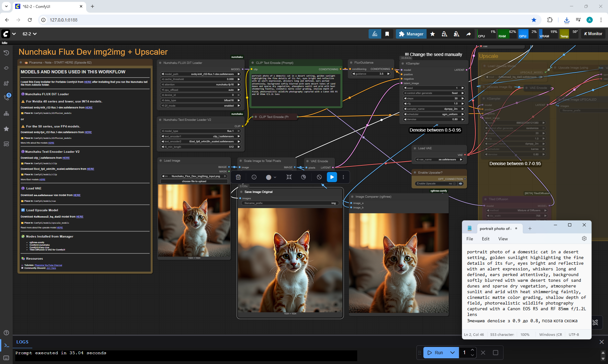Toggle Enable Upscale switch
Screen dimensions: 608x364
pyautogui.click(x=455, y=183)
